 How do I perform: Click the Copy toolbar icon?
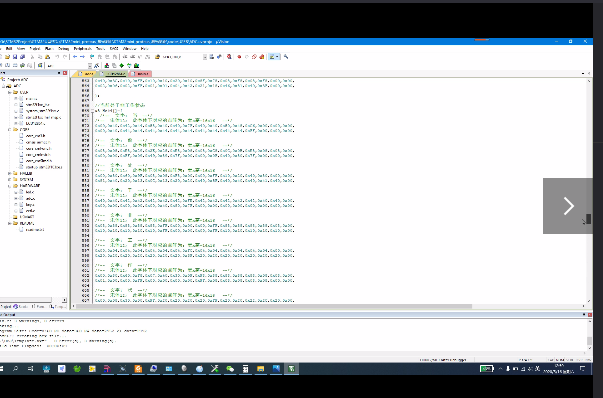point(40,57)
